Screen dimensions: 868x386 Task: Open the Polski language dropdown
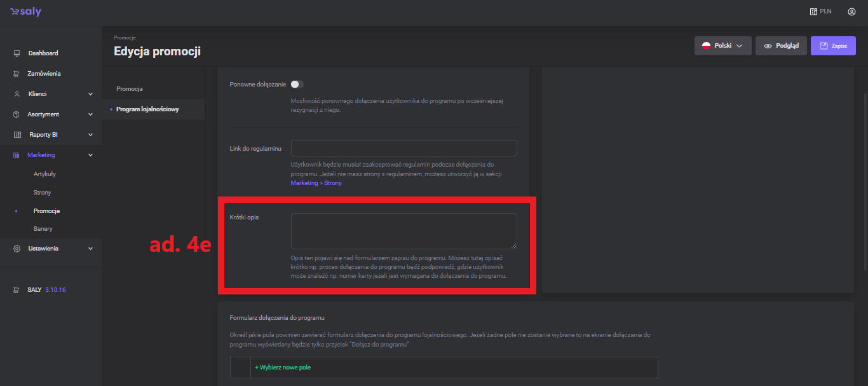(722, 46)
